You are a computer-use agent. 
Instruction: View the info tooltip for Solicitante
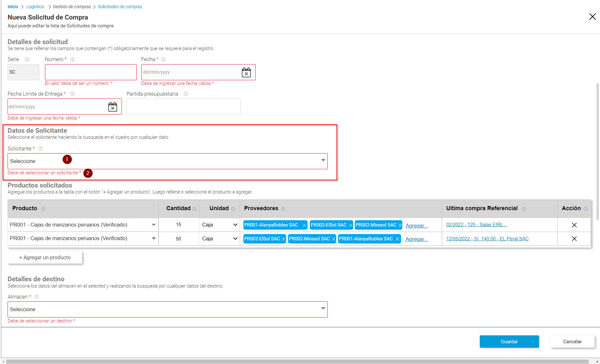point(41,148)
